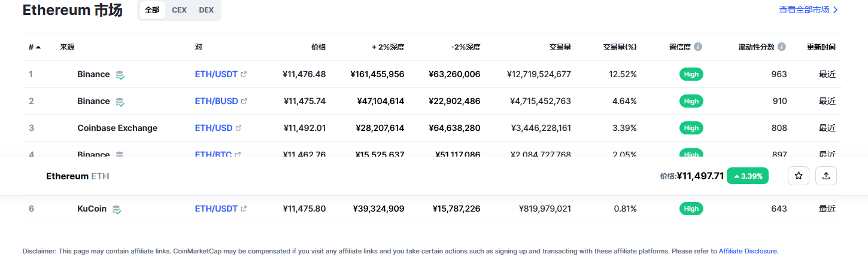Click High confidence badge in KuCoin row

(691, 209)
